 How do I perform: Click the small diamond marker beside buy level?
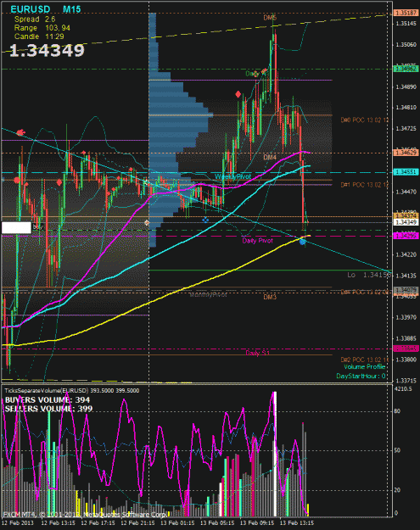tap(147, 223)
